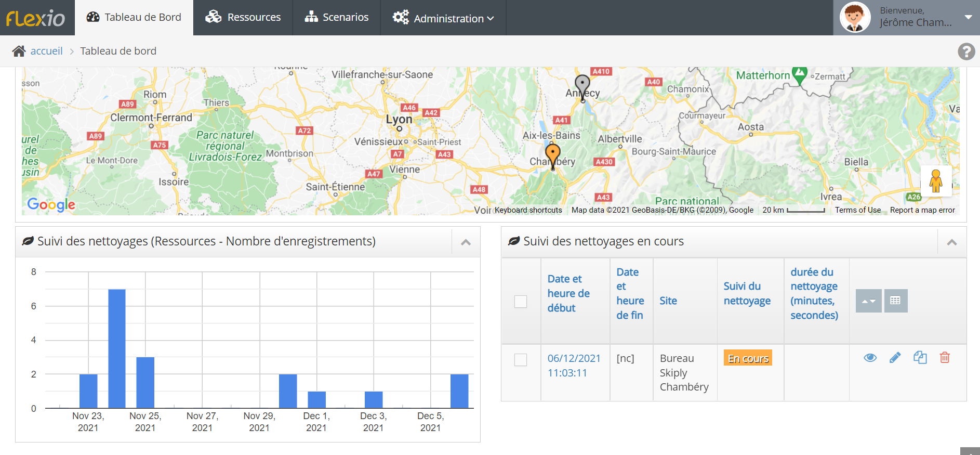
Task: Sort by Date et heure de fin
Action: (630, 293)
